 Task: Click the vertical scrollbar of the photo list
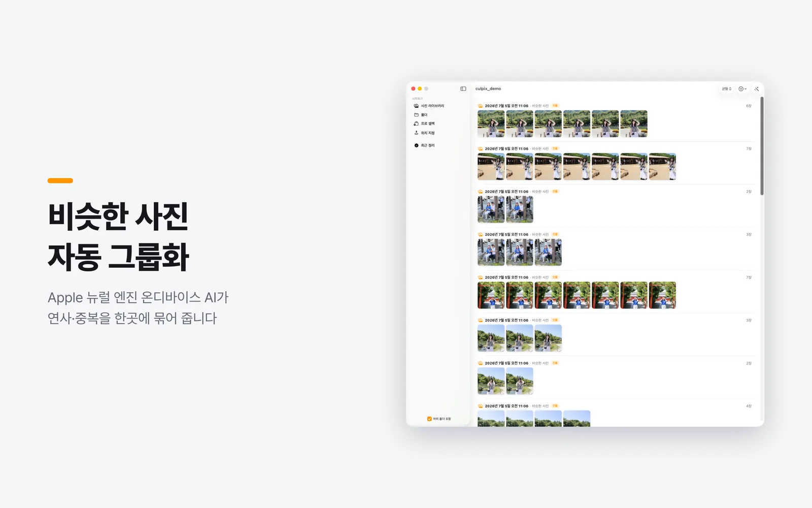[x=762, y=146]
